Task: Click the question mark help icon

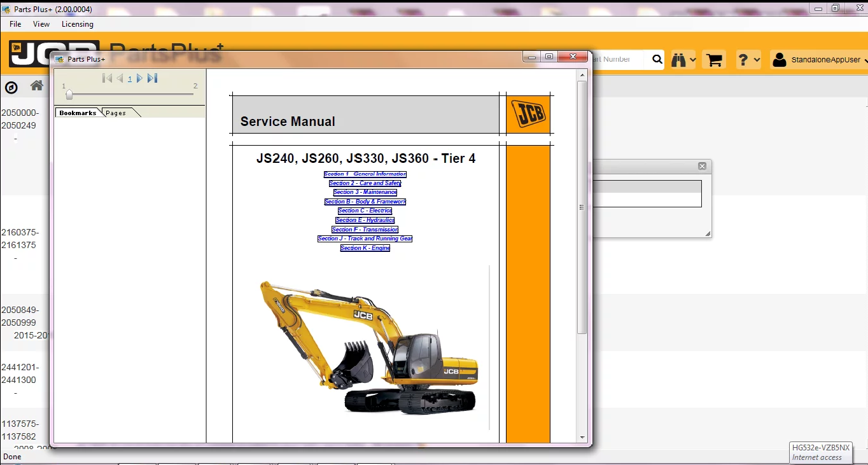Action: pyautogui.click(x=745, y=59)
